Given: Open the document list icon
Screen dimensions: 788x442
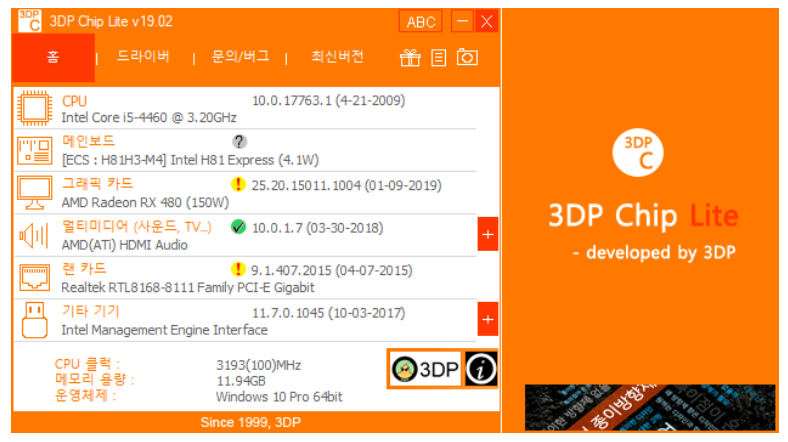Looking at the screenshot, I should pyautogui.click(x=439, y=58).
